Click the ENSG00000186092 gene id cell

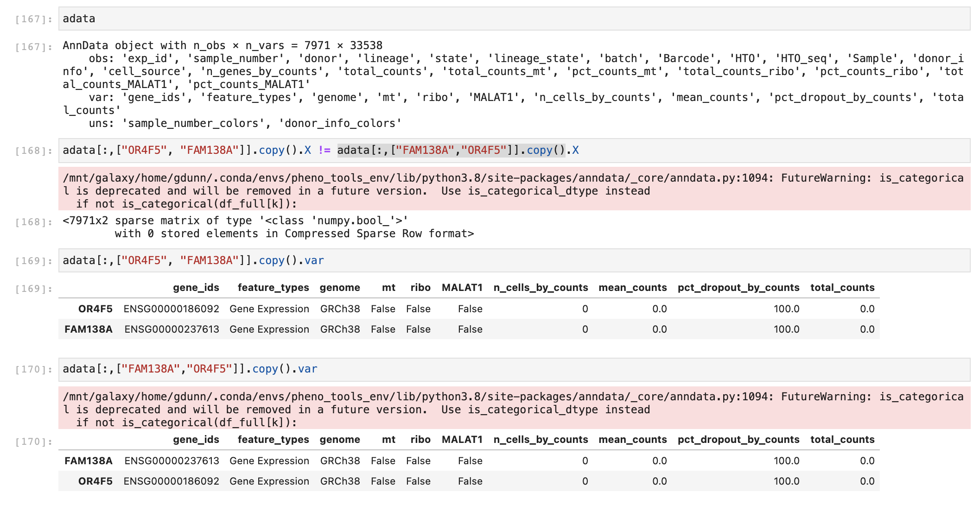pos(172,309)
